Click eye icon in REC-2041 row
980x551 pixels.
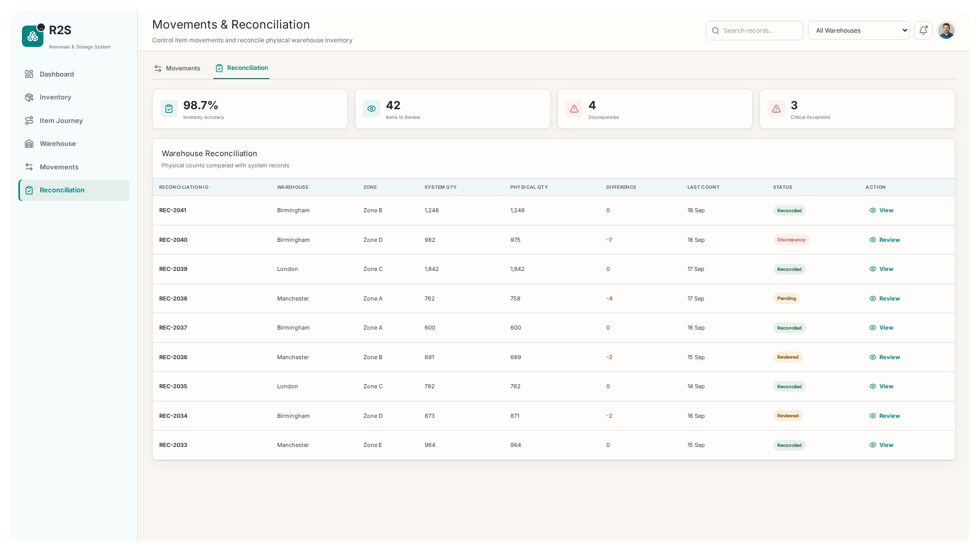(x=873, y=210)
